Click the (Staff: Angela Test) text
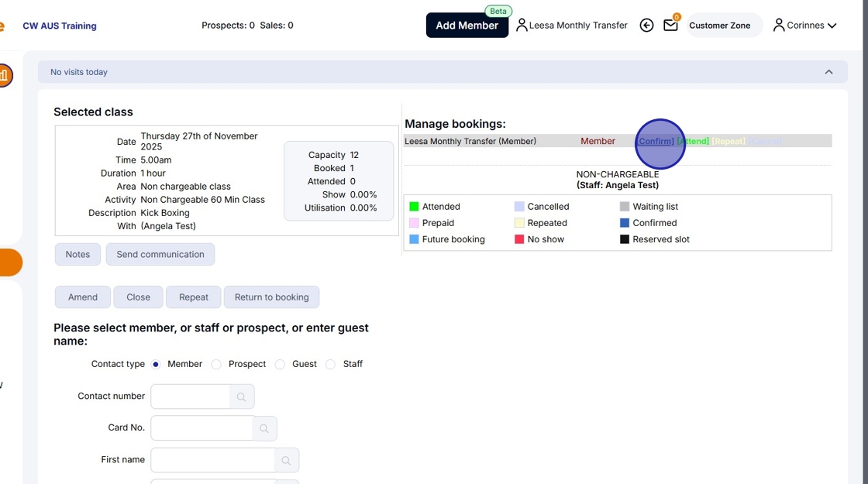This screenshot has height=484, width=868. tap(618, 185)
